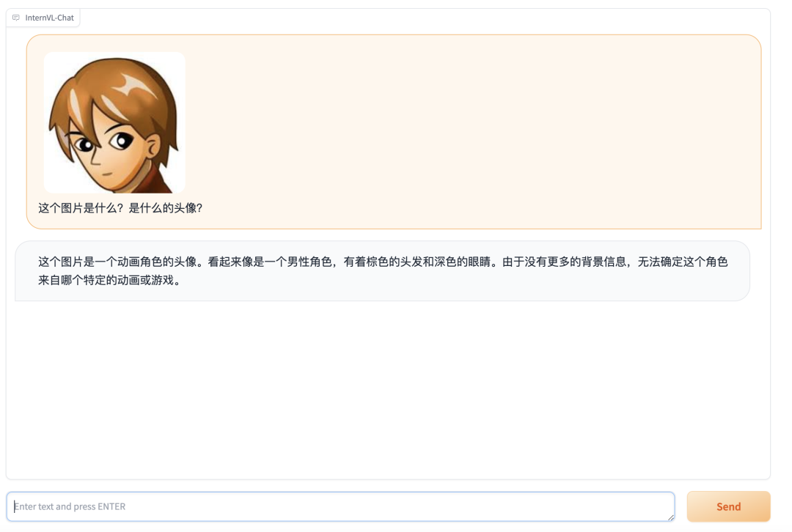Click the red collar in the avatar image
Viewport: 792px width, 532px height.
tap(163, 180)
